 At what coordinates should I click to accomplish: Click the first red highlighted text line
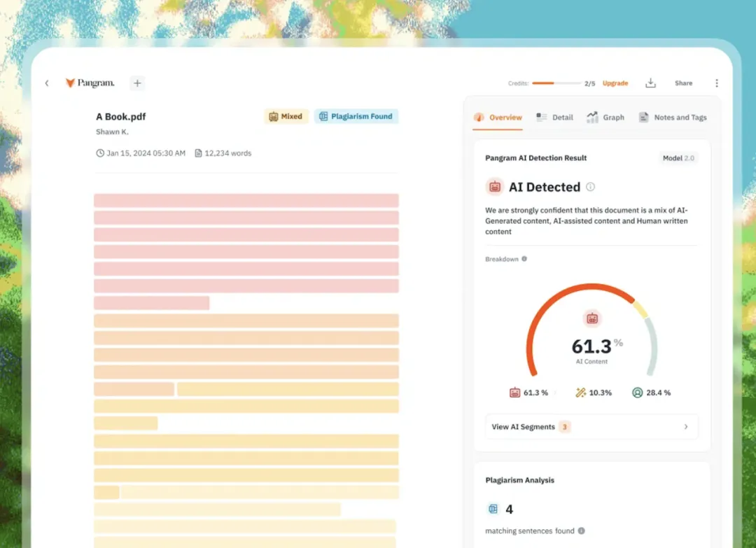point(246,200)
